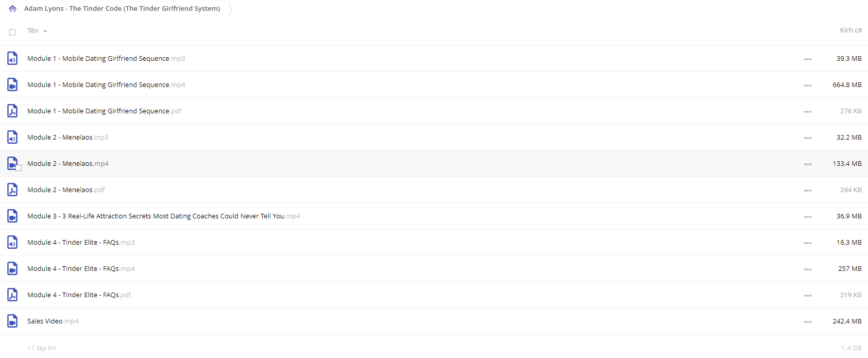Open more options for Module 3 video
The width and height of the screenshot is (868, 358).
807,217
